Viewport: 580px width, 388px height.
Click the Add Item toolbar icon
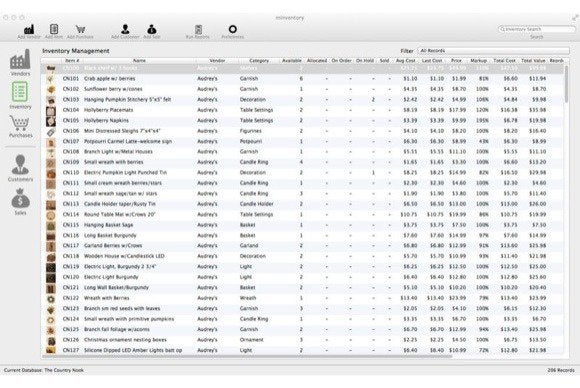point(54,29)
